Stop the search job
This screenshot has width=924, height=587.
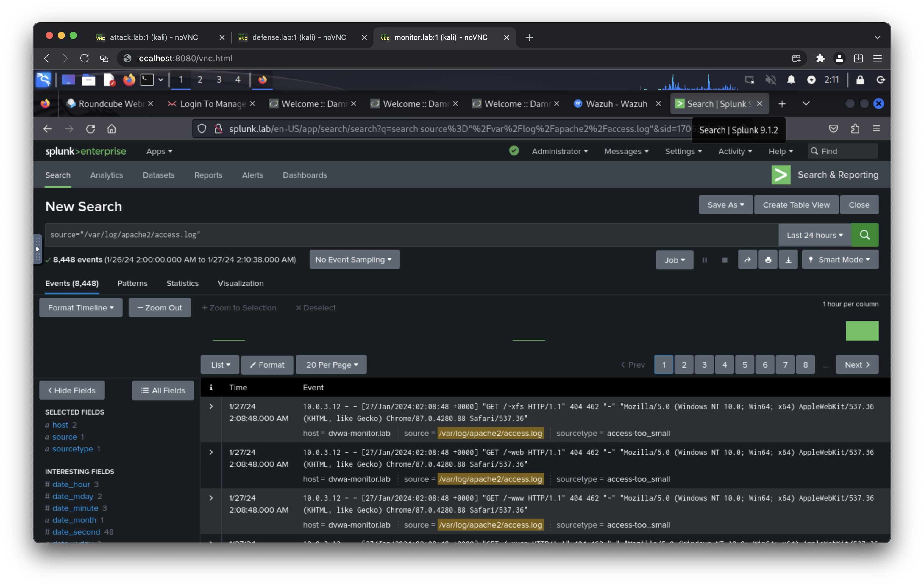[725, 260]
